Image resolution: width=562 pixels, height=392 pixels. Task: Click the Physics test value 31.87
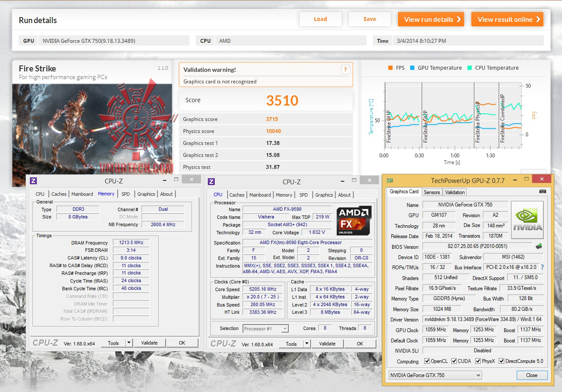(273, 167)
